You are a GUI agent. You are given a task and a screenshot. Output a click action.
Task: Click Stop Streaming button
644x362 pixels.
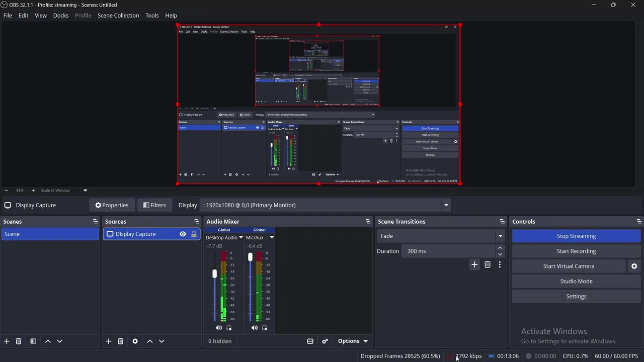pyautogui.click(x=576, y=236)
